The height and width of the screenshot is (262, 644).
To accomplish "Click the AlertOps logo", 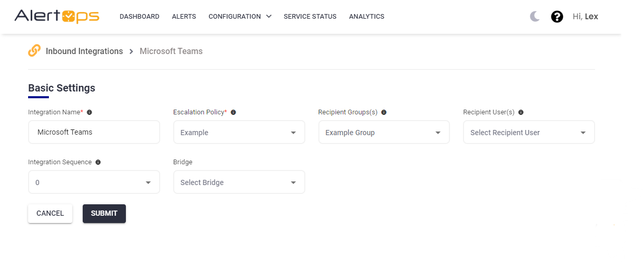I will click(57, 17).
